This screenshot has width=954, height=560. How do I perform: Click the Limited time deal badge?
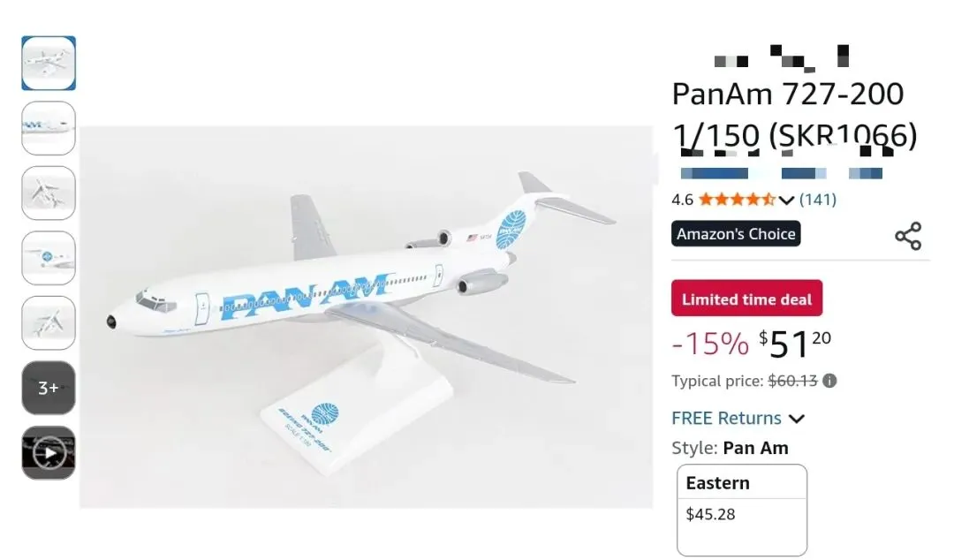[x=746, y=299]
